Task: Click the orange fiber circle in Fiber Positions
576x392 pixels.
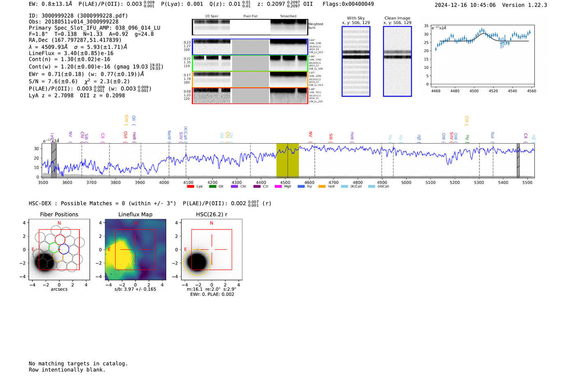Action: click(58, 257)
